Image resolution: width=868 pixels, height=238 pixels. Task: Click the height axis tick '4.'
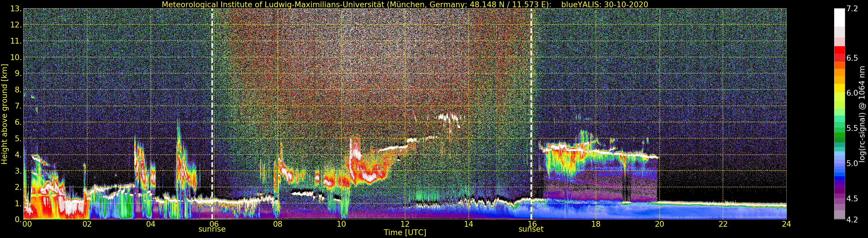[x=18, y=155]
